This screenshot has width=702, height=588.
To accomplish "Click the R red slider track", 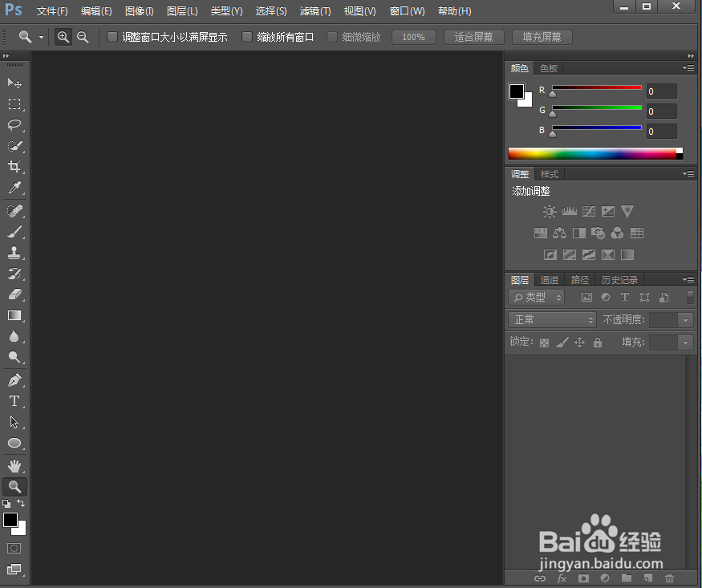I will [597, 87].
